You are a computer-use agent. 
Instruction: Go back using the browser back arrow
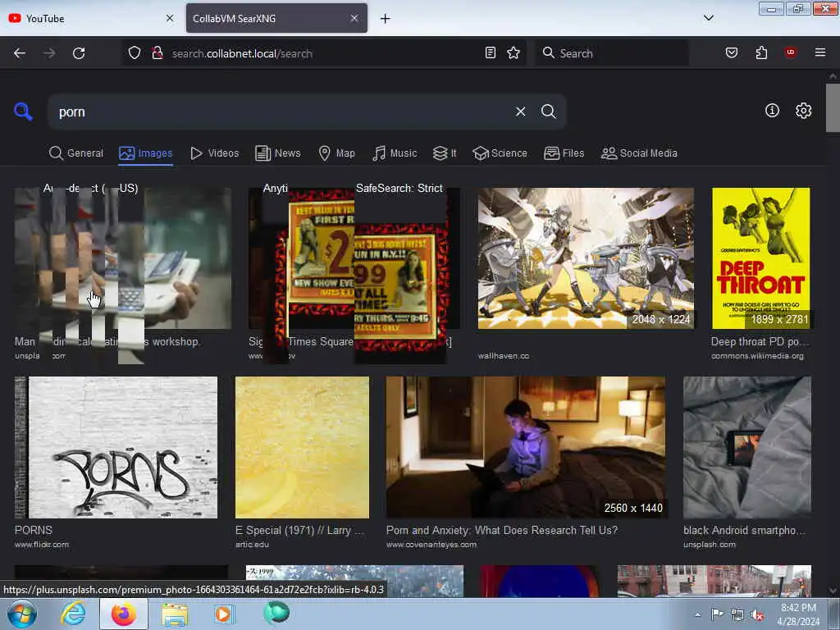point(20,53)
